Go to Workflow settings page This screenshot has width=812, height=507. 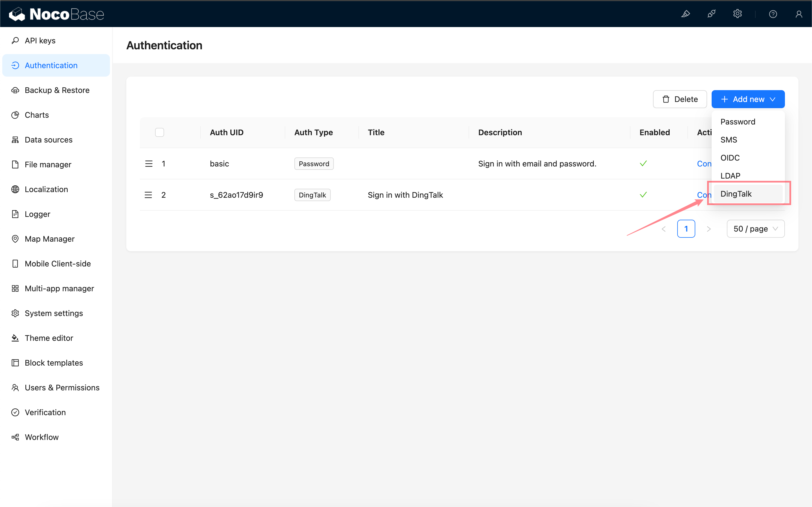click(42, 437)
